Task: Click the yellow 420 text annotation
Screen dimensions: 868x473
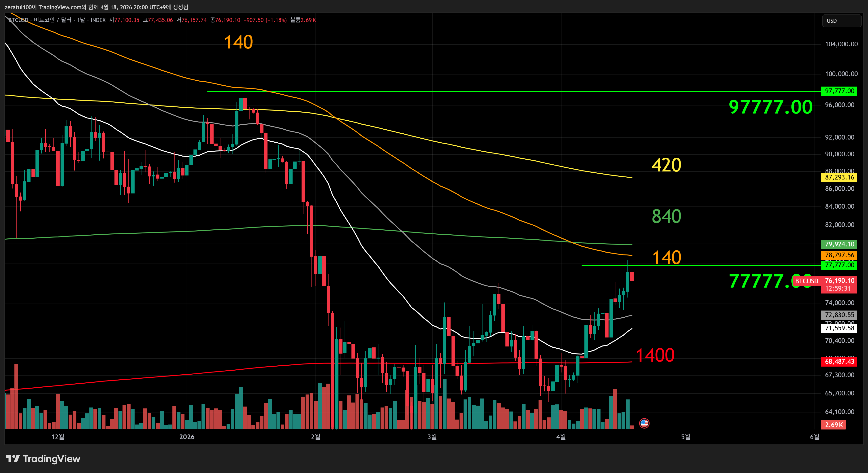Action: click(666, 165)
